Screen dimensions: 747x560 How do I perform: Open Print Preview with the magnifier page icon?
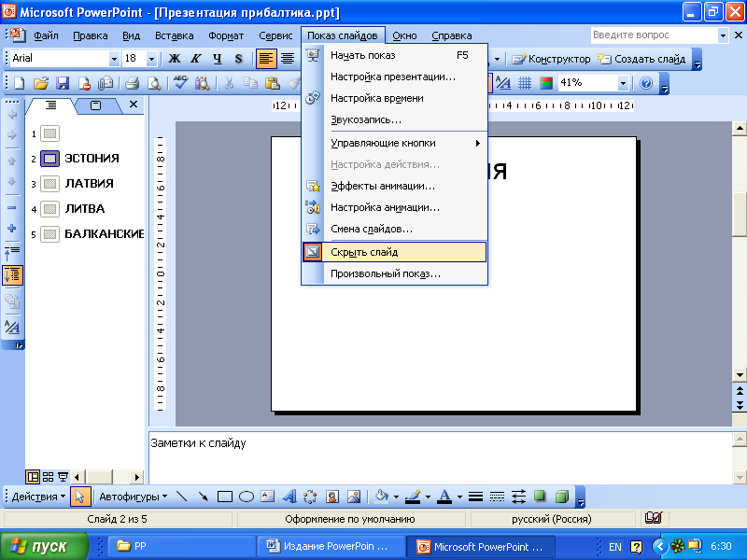pos(154,83)
